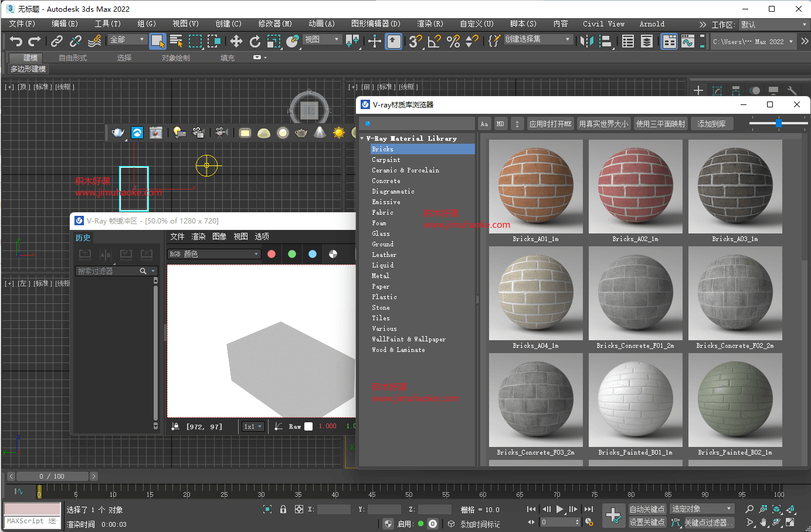Toggle Selection Lock padlock in status bar
Image resolution: width=811 pixels, height=532 pixels.
point(283,509)
